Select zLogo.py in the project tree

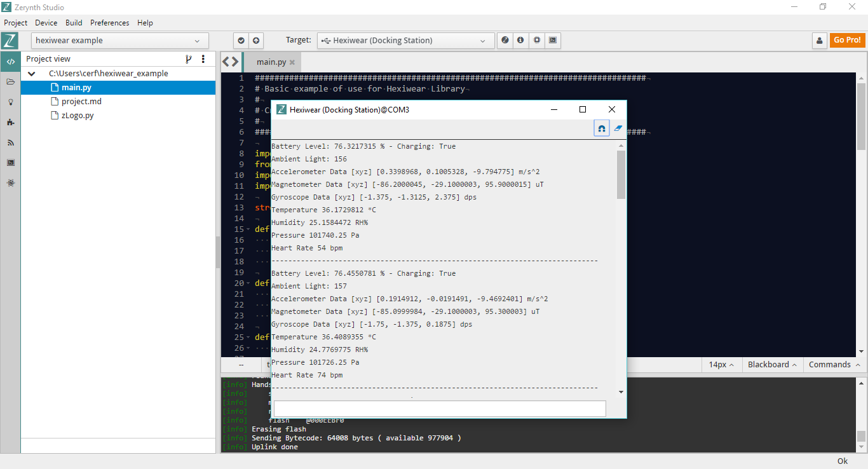[118, 116]
